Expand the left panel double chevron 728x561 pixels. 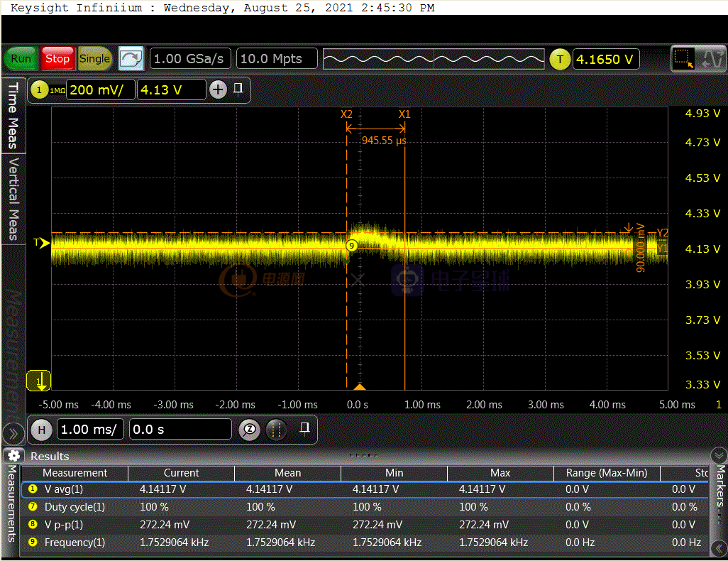click(12, 432)
